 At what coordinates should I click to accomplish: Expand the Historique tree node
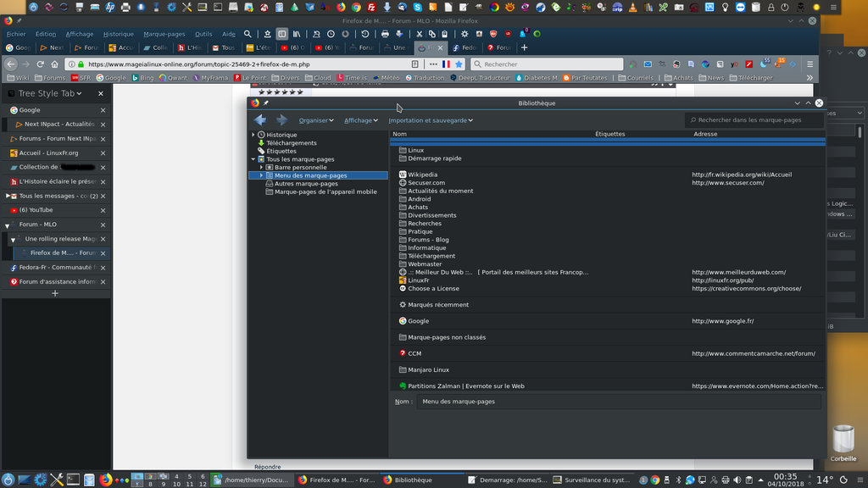pos(253,135)
